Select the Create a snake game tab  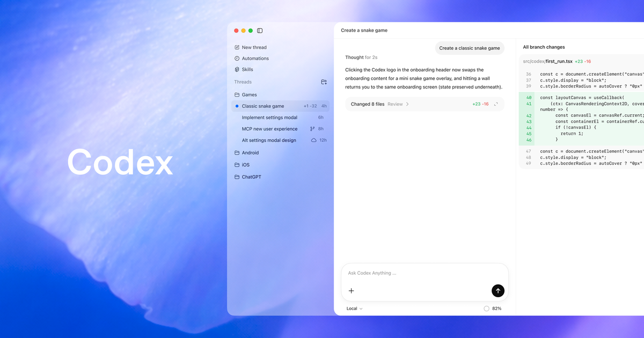[364, 30]
